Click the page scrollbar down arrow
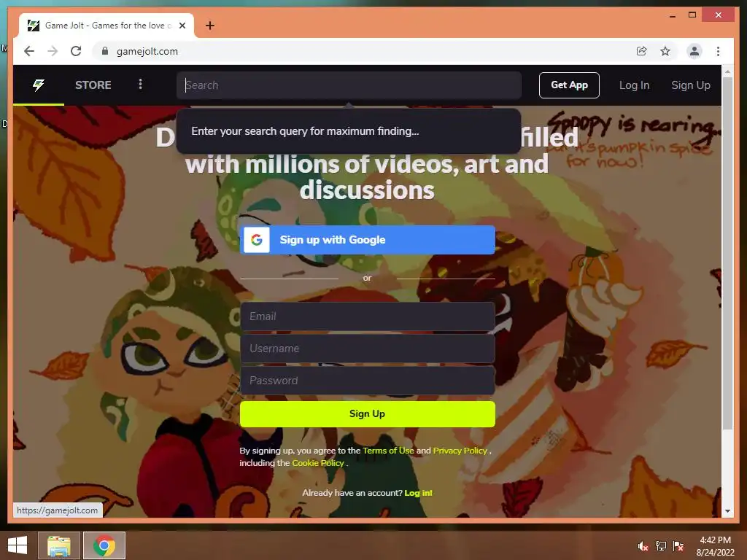Viewport: 747px width, 560px height. tap(727, 511)
